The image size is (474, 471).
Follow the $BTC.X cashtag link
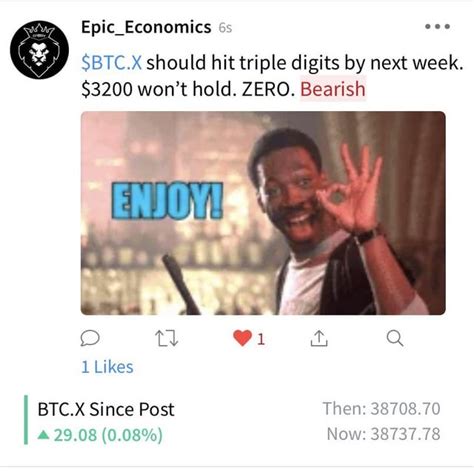(x=112, y=63)
